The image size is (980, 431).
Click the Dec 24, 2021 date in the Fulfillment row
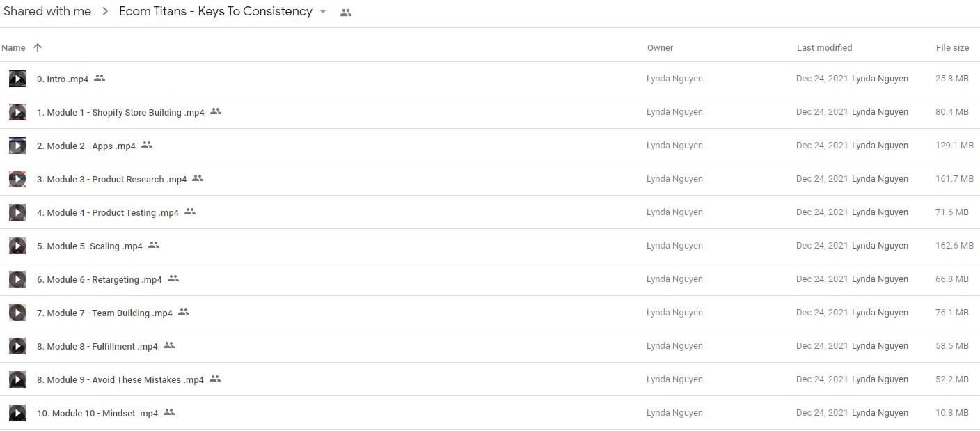tap(822, 346)
